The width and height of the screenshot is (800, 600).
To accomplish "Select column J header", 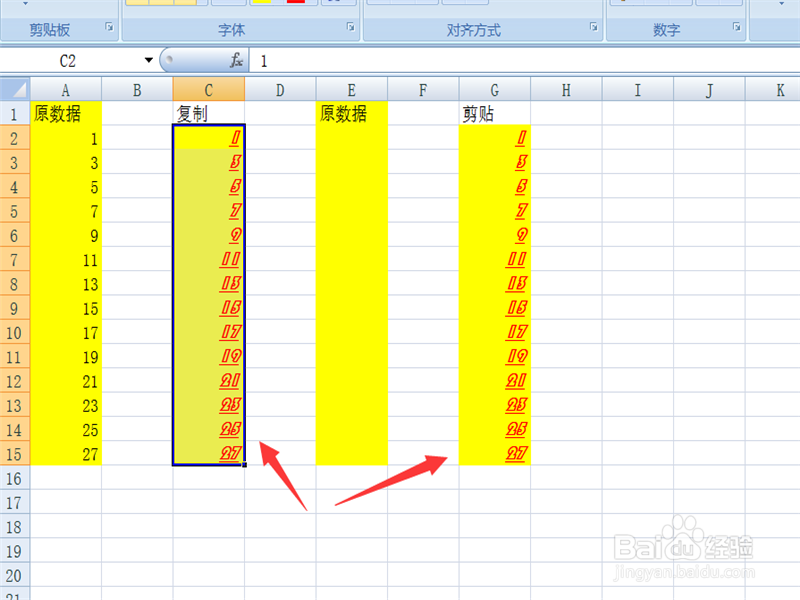I will [709, 90].
